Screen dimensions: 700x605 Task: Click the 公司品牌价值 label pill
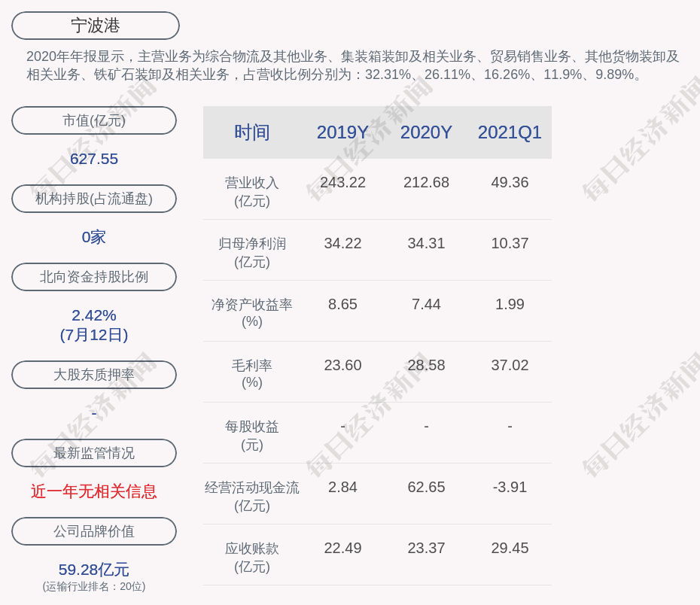click(x=94, y=531)
